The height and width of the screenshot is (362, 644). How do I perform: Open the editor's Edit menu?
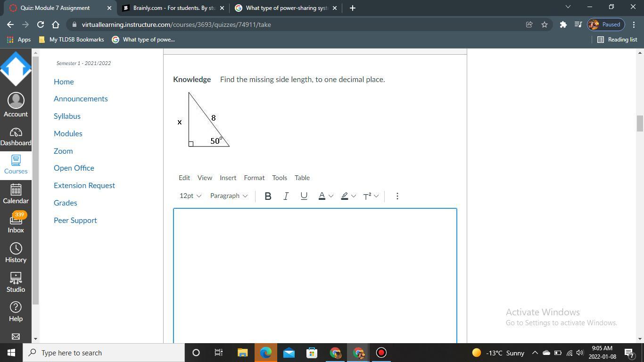[184, 178]
